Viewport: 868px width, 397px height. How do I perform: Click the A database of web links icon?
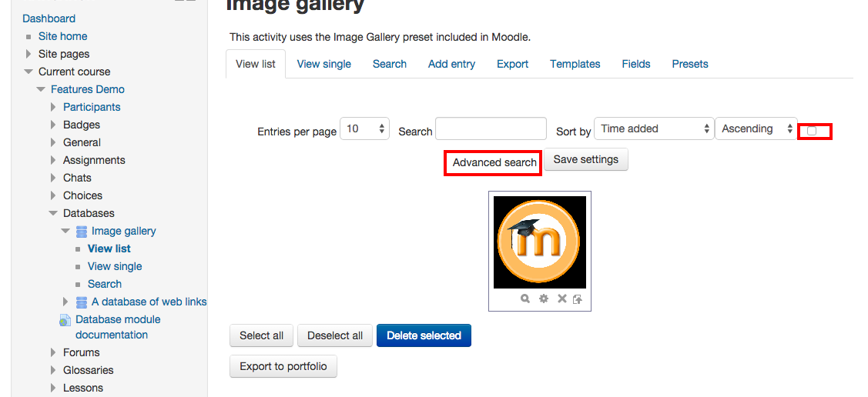tap(82, 302)
